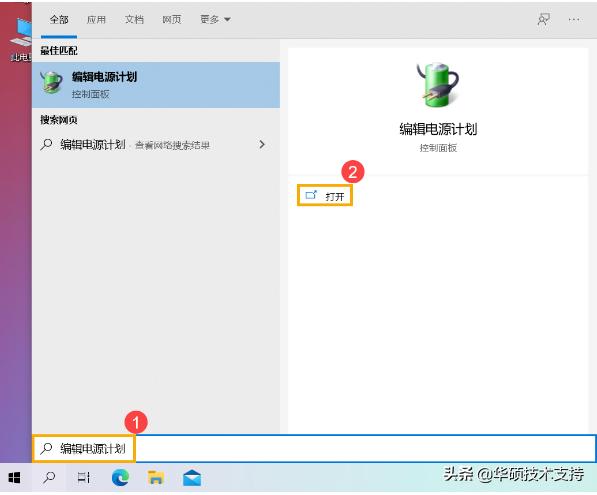Launch Microsoft Edge from the taskbar
Viewport: 597px width, 495px height.
120,477
